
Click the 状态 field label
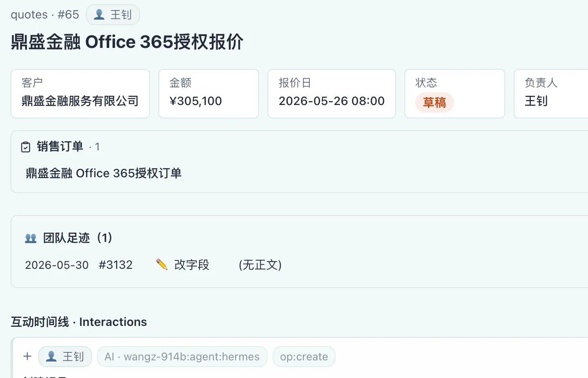[426, 83]
